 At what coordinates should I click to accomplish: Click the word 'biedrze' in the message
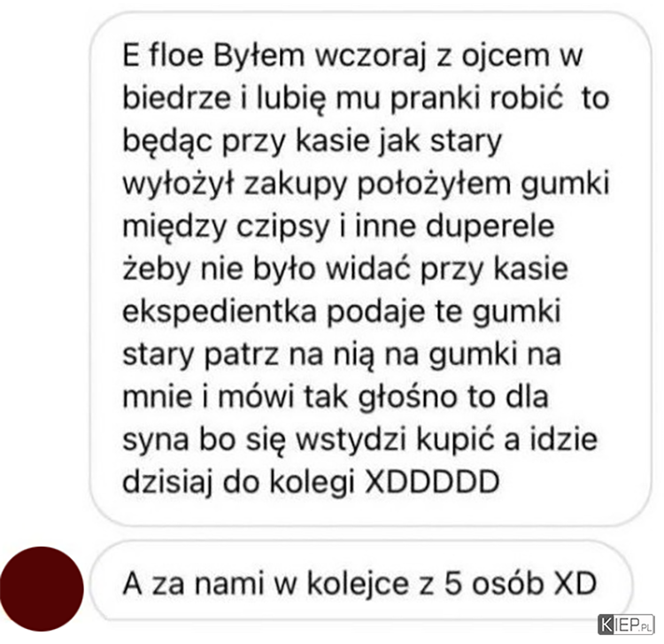click(x=177, y=97)
